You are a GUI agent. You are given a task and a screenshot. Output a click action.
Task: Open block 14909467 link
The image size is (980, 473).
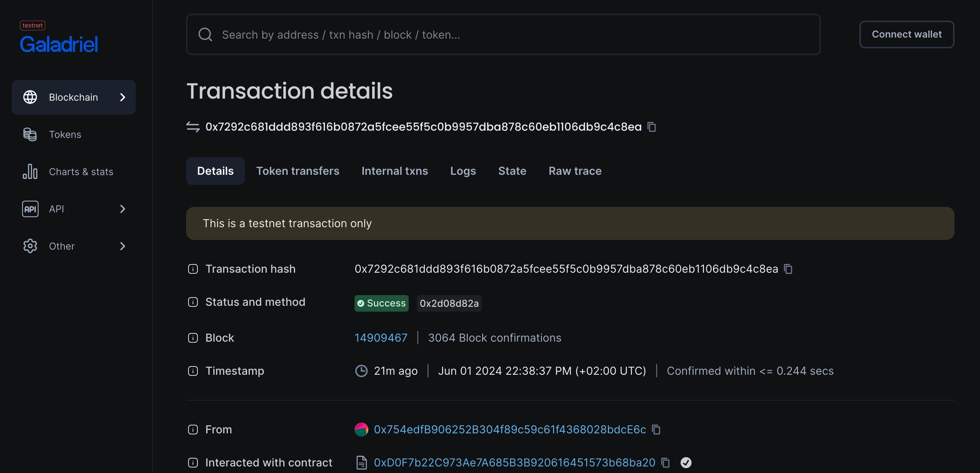pos(381,338)
